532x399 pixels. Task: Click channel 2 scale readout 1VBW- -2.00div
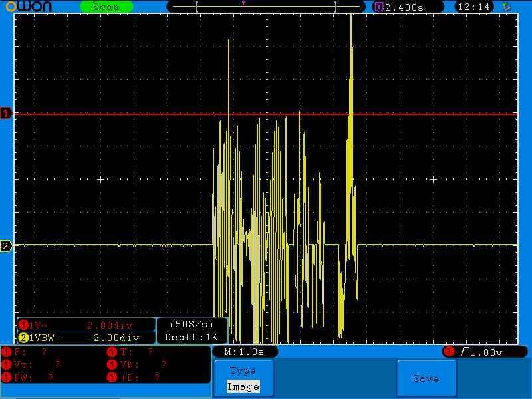(x=86, y=338)
